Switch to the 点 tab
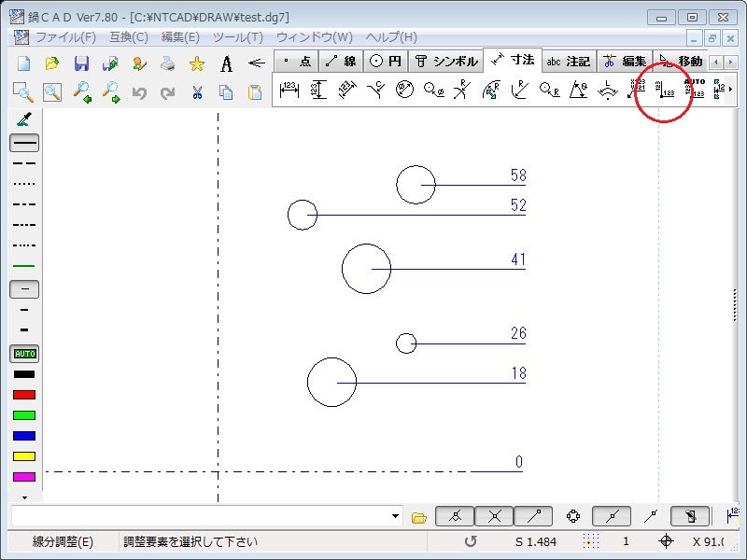The height and width of the screenshot is (560, 747). click(297, 61)
